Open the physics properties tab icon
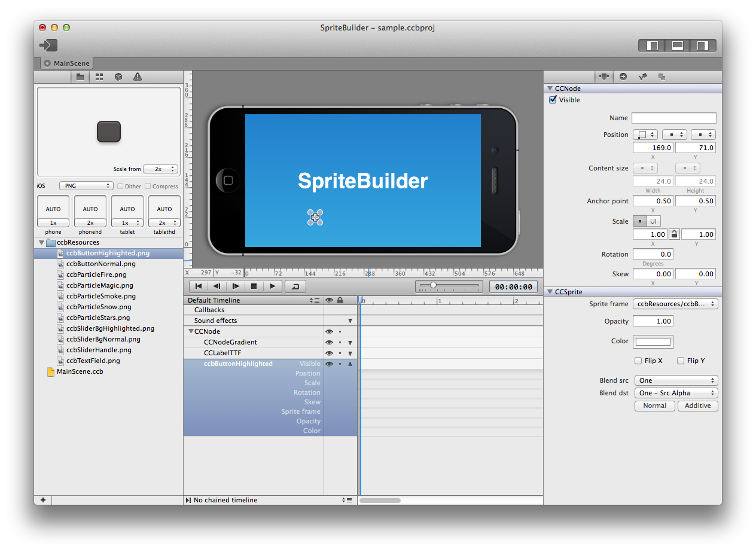 [x=642, y=77]
